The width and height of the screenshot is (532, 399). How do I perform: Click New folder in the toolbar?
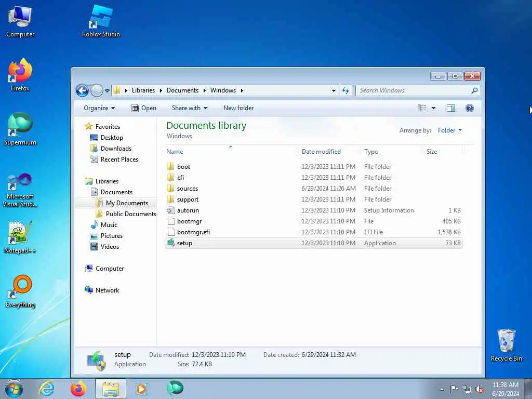[x=238, y=108]
